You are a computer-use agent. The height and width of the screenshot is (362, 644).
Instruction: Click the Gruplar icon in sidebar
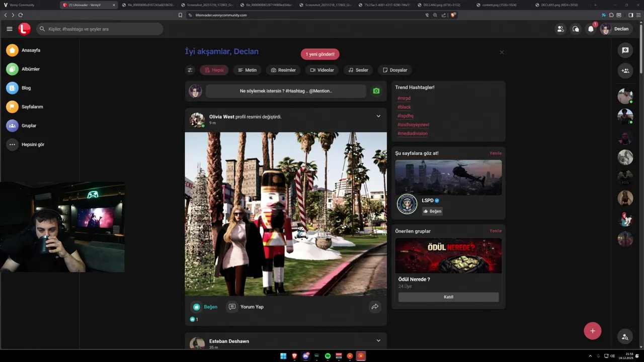pos(12,126)
